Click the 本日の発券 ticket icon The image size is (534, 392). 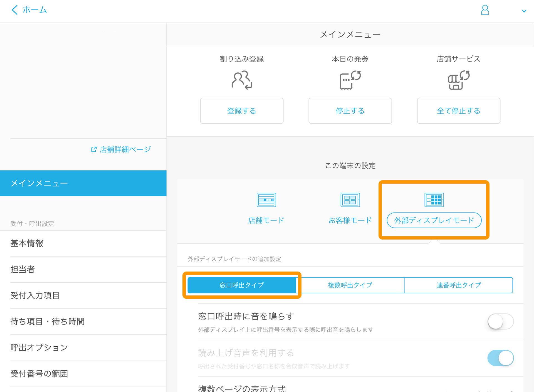point(350,80)
